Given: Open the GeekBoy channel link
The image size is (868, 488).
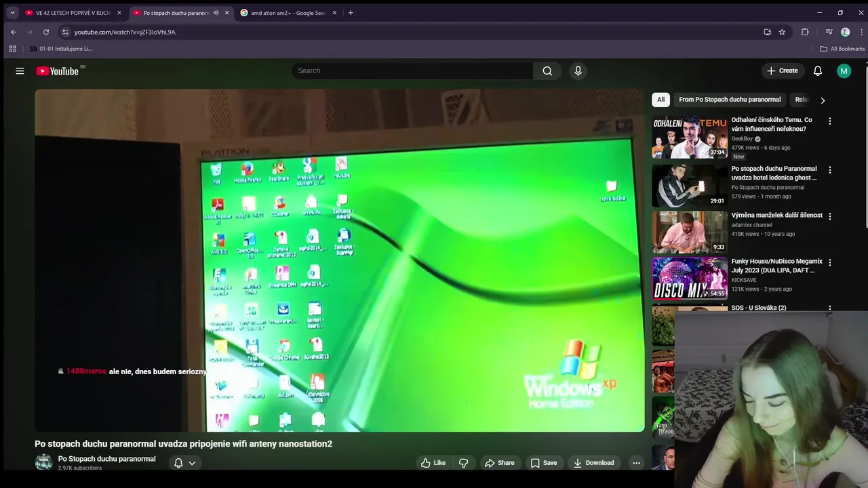Looking at the screenshot, I should (742, 139).
